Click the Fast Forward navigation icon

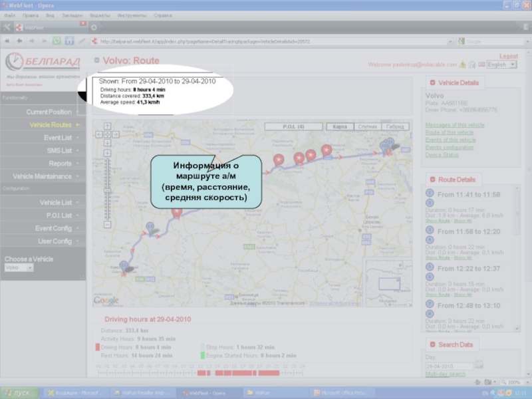point(44,41)
